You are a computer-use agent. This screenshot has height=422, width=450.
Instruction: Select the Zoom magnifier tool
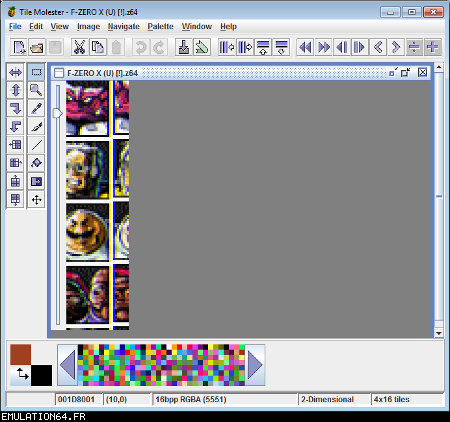36,90
